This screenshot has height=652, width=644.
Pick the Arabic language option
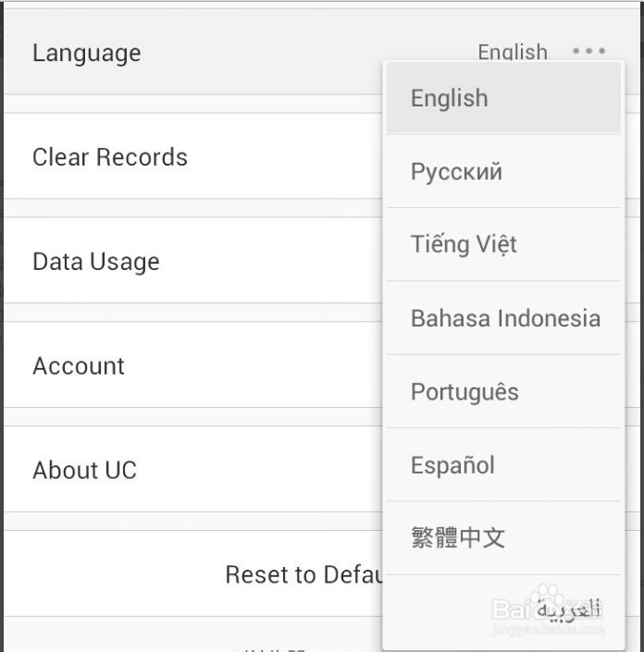(x=503, y=610)
